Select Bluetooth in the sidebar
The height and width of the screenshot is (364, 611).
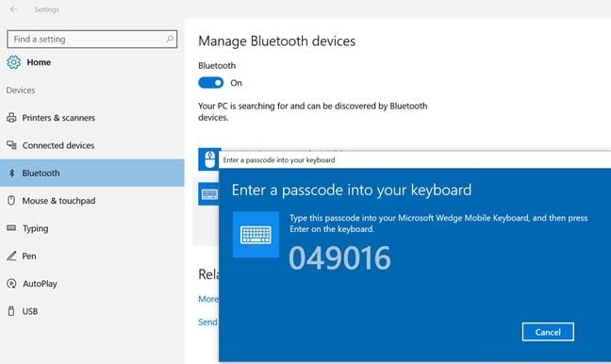[x=92, y=173]
